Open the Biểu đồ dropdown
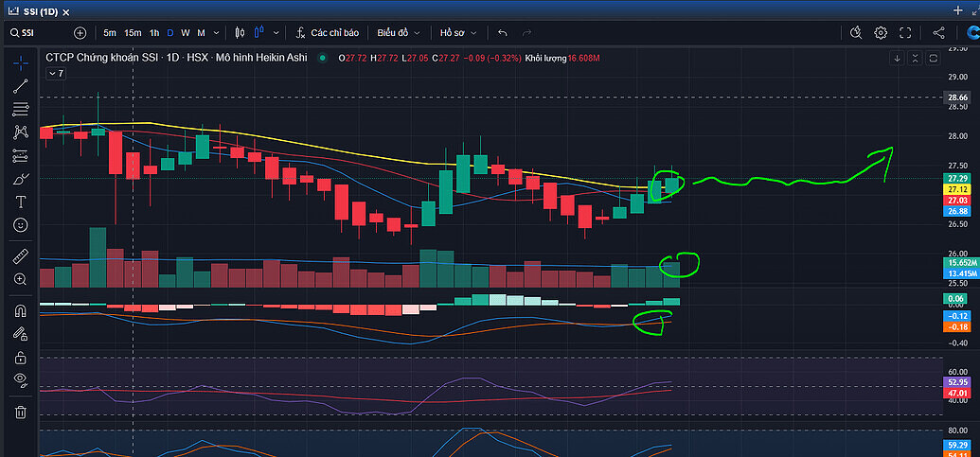980x457 pixels. (x=398, y=33)
